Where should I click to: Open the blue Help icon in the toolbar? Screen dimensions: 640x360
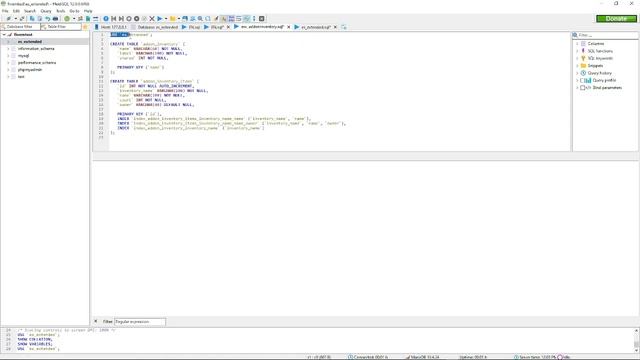coord(106,19)
